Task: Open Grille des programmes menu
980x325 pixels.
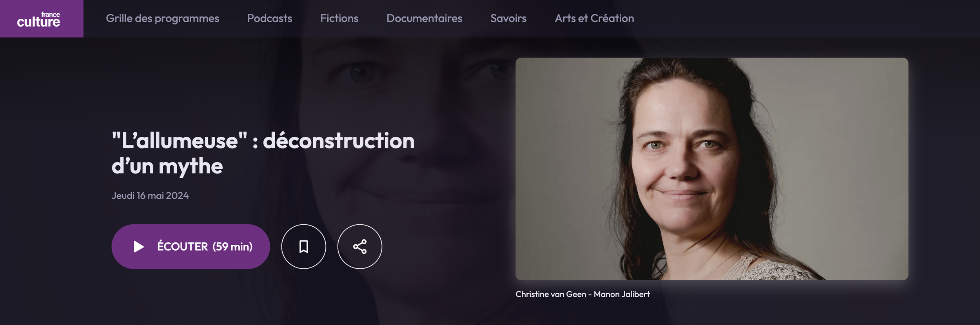Action: (x=162, y=18)
